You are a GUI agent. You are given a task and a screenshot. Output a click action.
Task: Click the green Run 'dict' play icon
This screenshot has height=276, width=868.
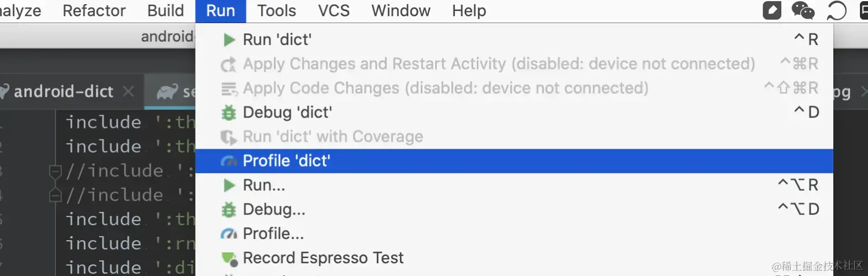pos(230,39)
